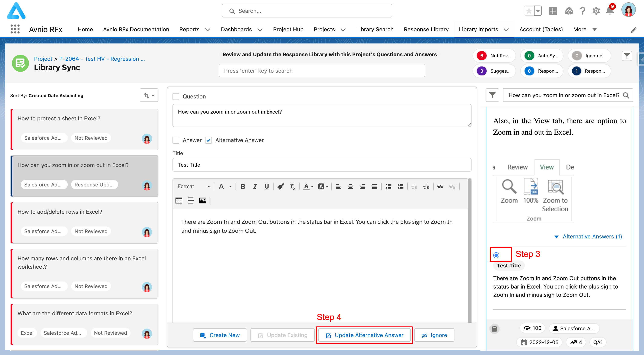Expand the Dashboards menu chevron
644x355 pixels.
point(260,30)
